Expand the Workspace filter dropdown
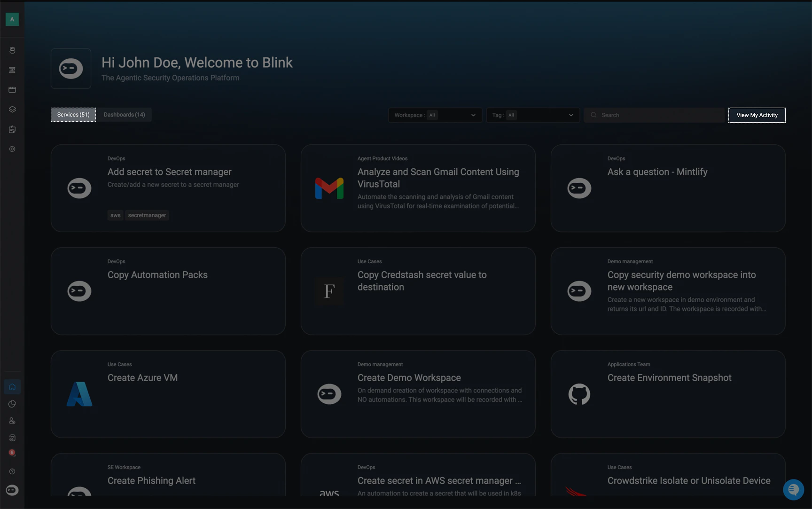 [435, 115]
